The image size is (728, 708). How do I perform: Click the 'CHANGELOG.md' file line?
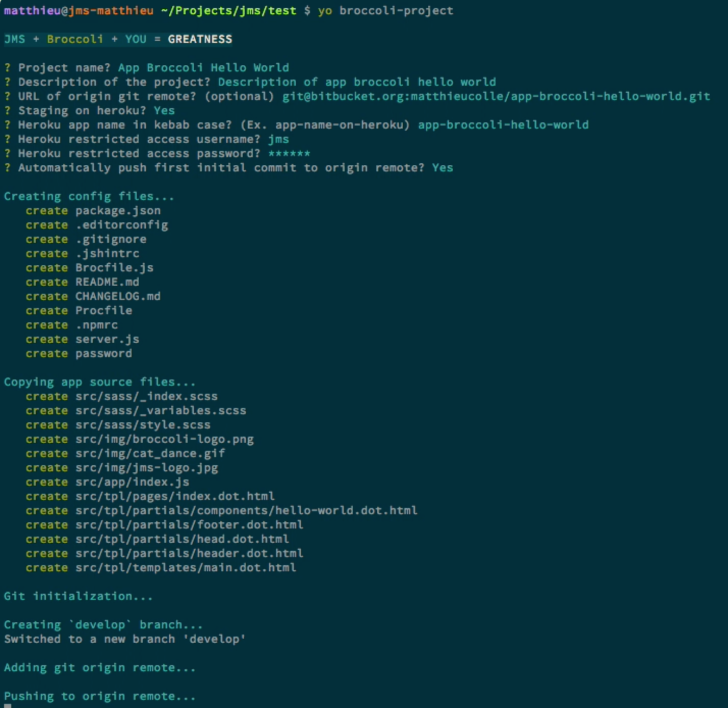93,296
